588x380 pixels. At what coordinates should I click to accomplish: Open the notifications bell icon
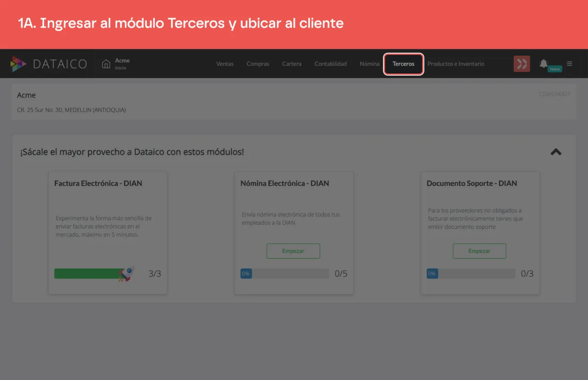[x=543, y=63]
